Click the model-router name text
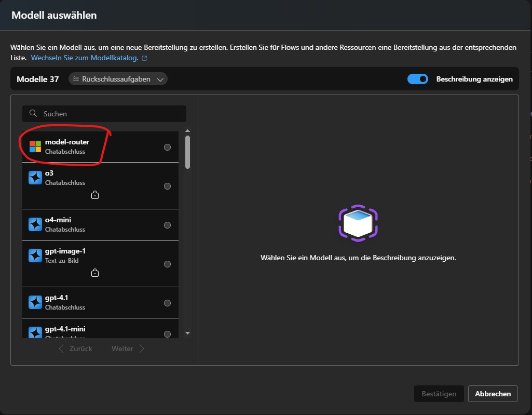The width and height of the screenshot is (532, 415). pos(67,142)
